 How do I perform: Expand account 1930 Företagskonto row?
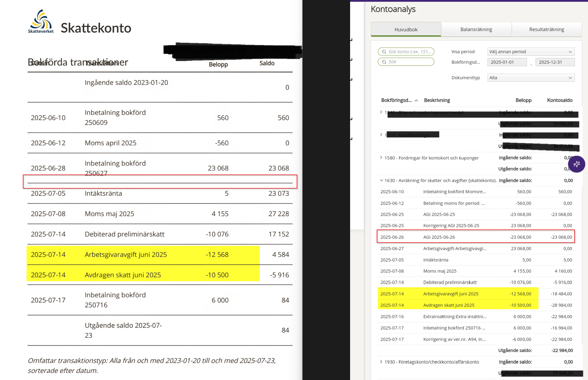[381, 362]
